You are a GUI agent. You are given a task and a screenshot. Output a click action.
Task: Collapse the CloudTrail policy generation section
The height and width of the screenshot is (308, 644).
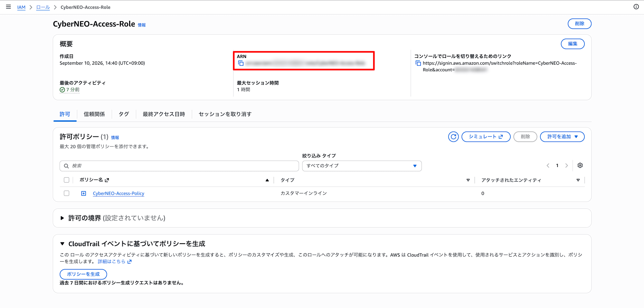(62, 244)
